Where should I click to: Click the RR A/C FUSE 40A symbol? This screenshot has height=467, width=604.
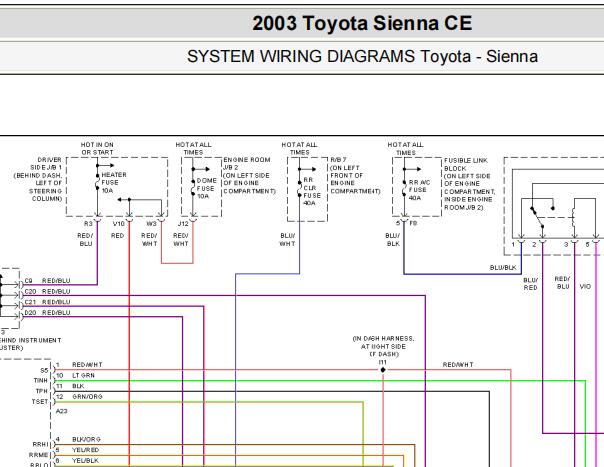pyautogui.click(x=404, y=189)
